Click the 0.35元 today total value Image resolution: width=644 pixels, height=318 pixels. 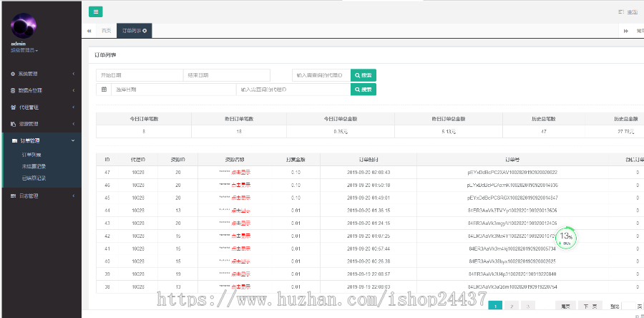click(341, 132)
